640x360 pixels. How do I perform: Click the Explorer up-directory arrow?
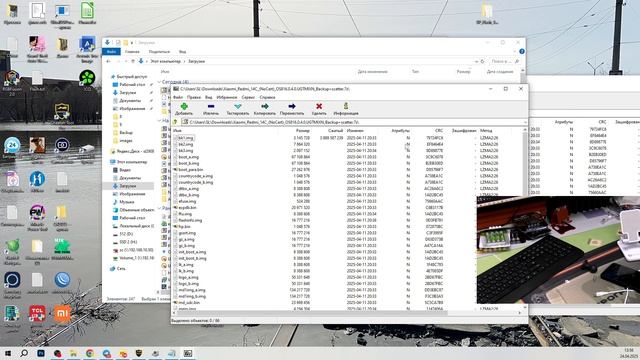pos(133,61)
